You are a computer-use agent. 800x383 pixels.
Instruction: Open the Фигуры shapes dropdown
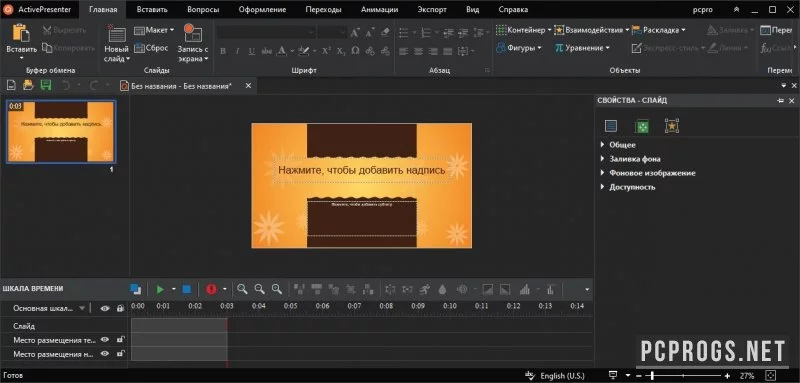tap(519, 48)
